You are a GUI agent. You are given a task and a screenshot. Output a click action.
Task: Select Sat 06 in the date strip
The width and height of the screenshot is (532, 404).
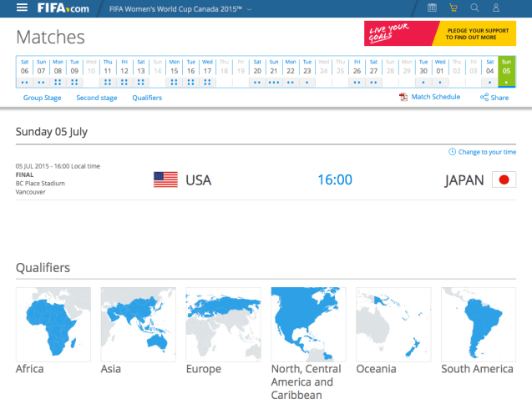25,72
